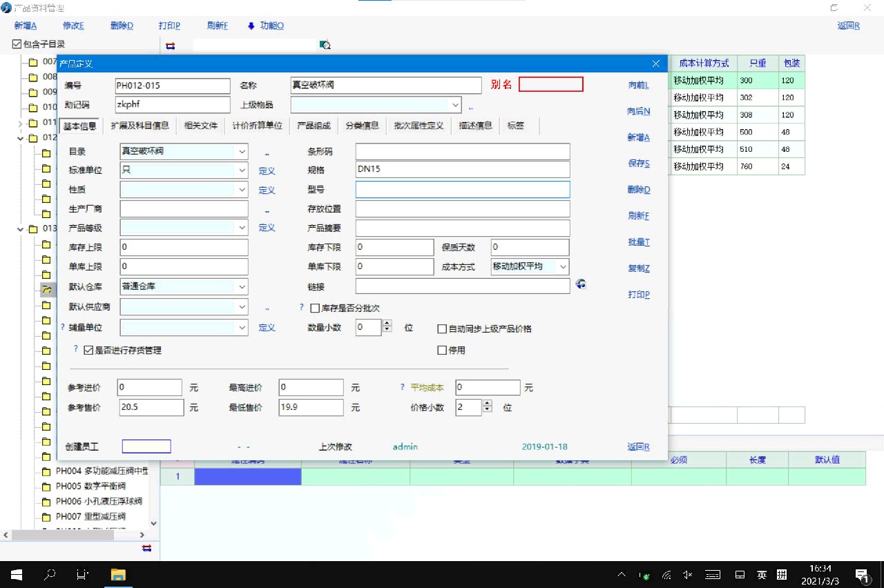The width and height of the screenshot is (884, 588).
Task: Open the 标准单位 dropdown list
Action: click(x=242, y=170)
